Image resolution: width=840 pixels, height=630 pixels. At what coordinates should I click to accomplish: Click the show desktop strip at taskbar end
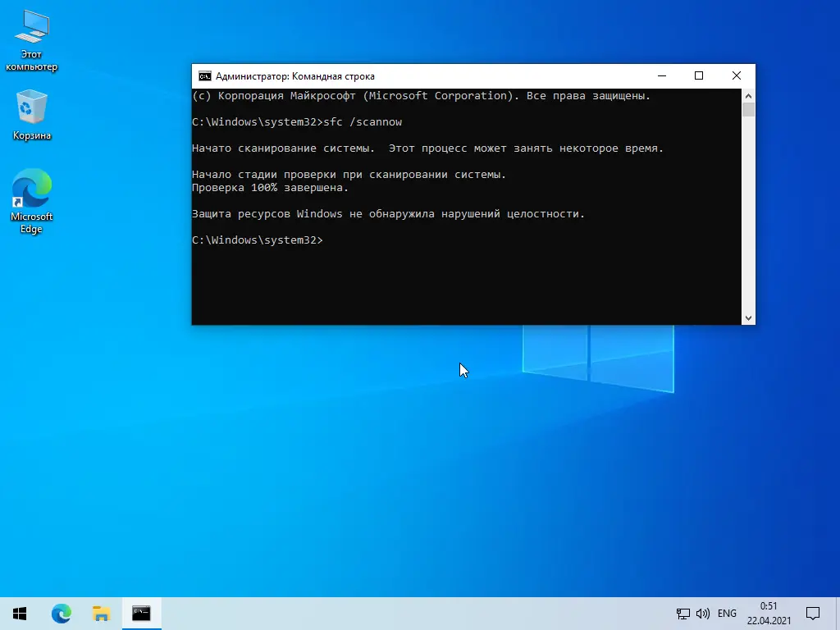point(838,614)
